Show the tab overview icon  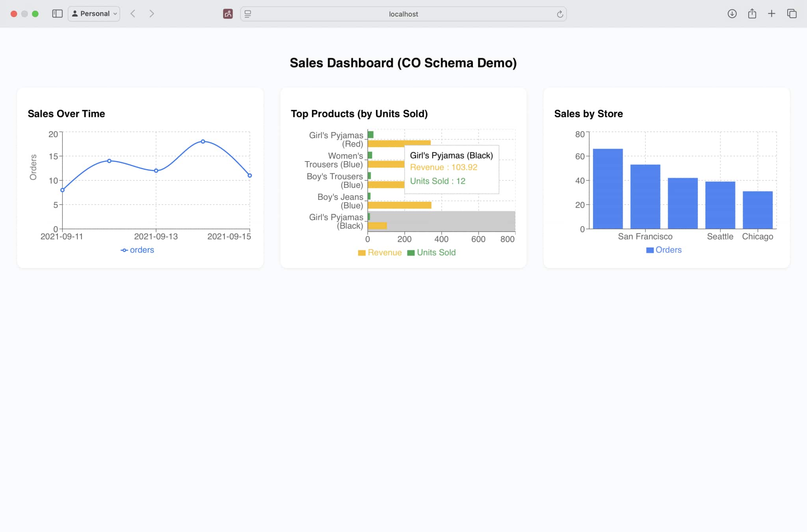pos(792,14)
